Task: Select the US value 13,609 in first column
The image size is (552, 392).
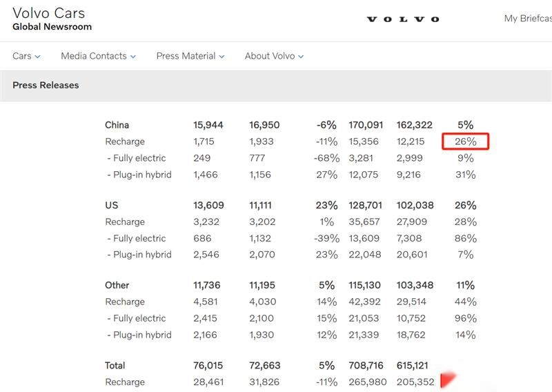Action: tap(208, 206)
